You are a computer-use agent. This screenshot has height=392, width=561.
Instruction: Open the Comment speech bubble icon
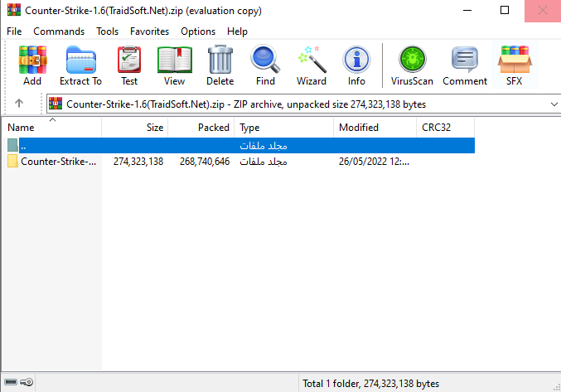[465, 59]
